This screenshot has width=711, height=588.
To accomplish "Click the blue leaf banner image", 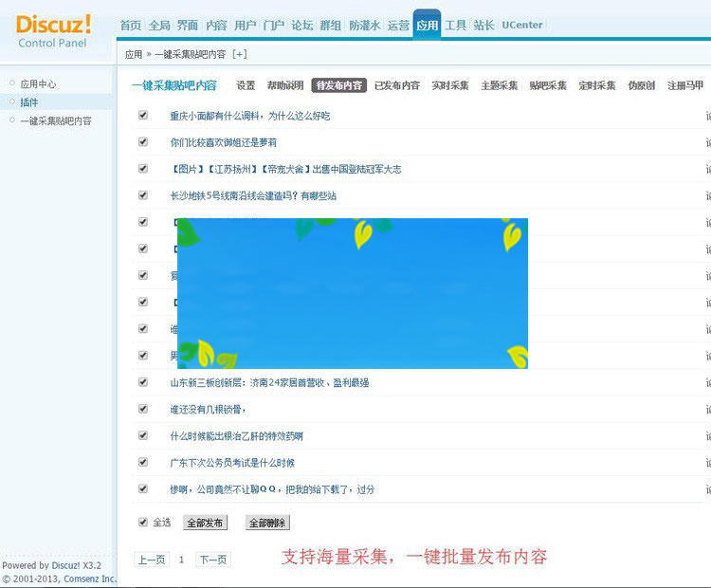I will coord(352,293).
